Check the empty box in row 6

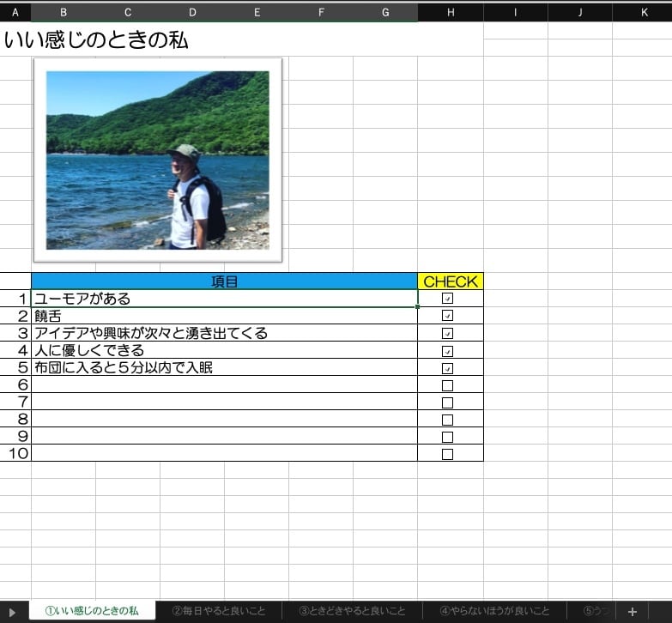(447, 385)
